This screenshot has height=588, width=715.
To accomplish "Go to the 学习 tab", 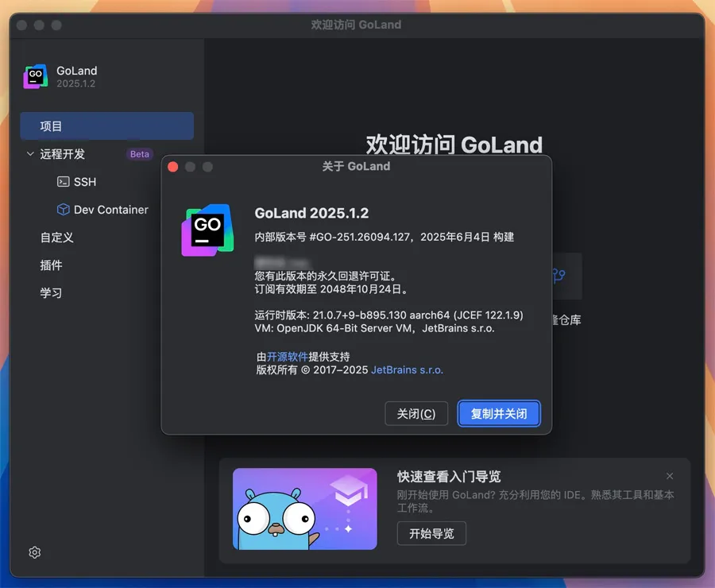I will 52,293.
